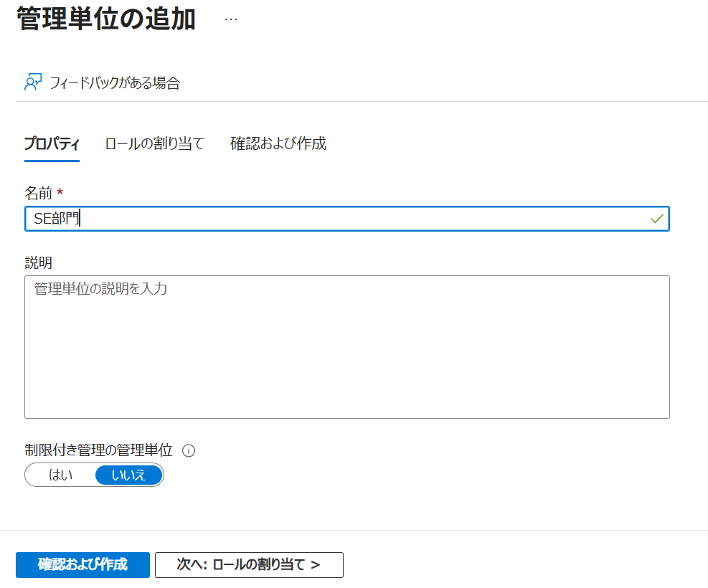Focus the 説明 description text area
This screenshot has height=588, width=708.
pos(346,346)
